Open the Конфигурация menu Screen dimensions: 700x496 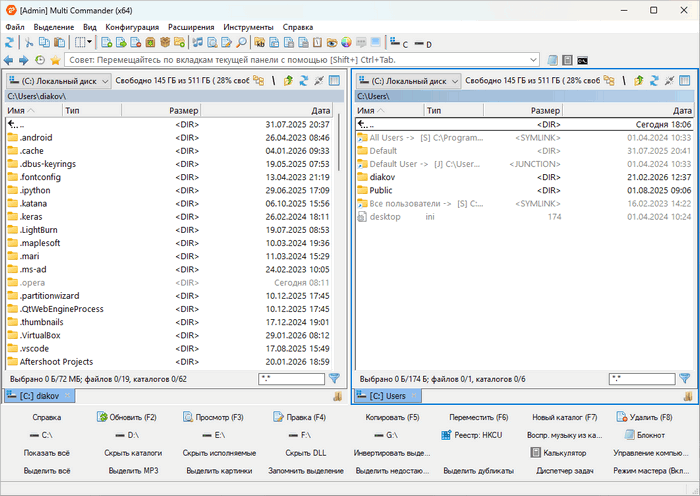click(132, 27)
